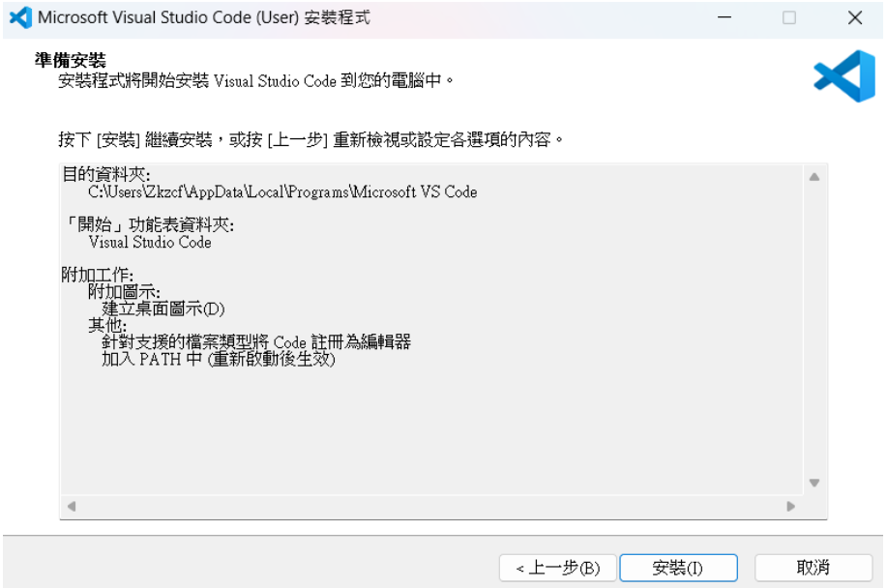887x588 pixels.
Task: Click the scroll up arrow in summary box
Action: [814, 177]
